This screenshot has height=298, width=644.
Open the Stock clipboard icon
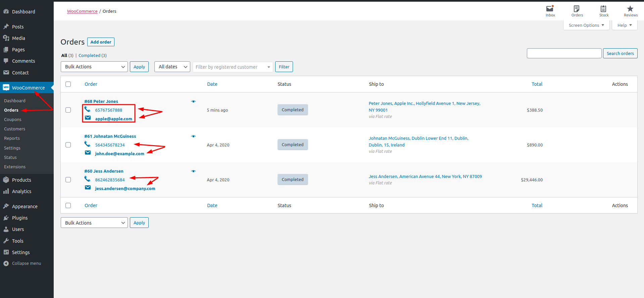click(x=603, y=9)
